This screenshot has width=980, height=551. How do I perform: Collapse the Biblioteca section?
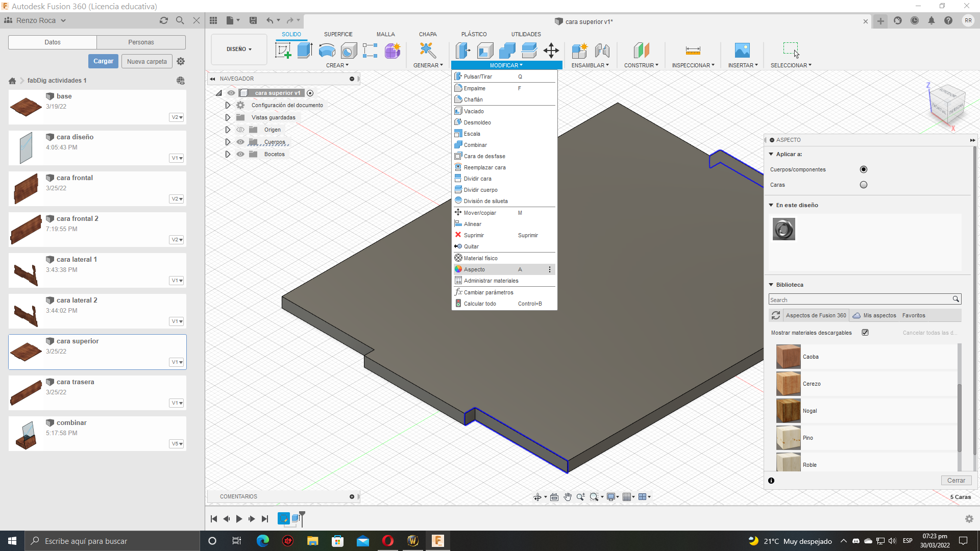coord(771,285)
